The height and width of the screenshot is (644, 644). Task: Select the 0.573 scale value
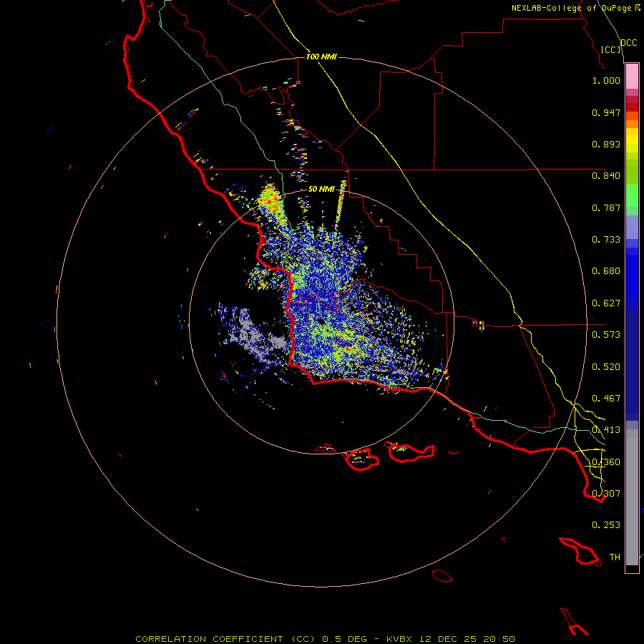click(x=606, y=335)
